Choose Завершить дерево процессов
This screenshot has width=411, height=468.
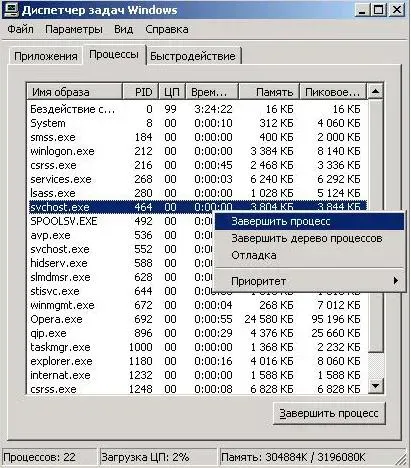coord(309,238)
